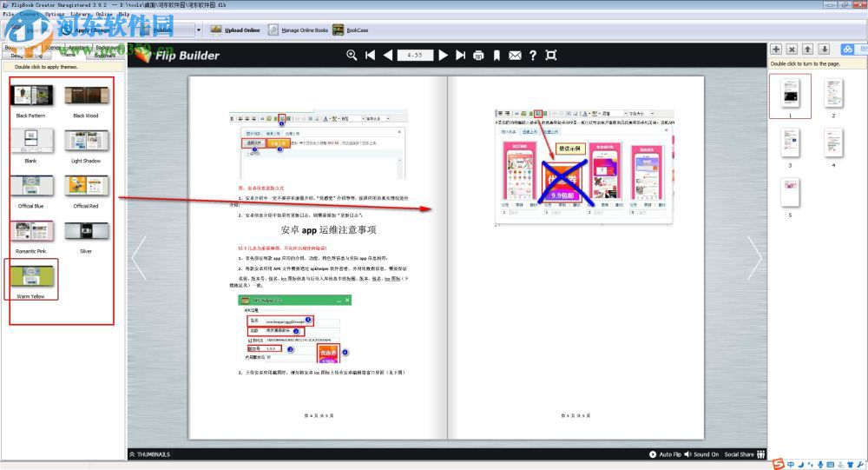Open the Online menu
868x470 pixels.
pyautogui.click(x=103, y=14)
